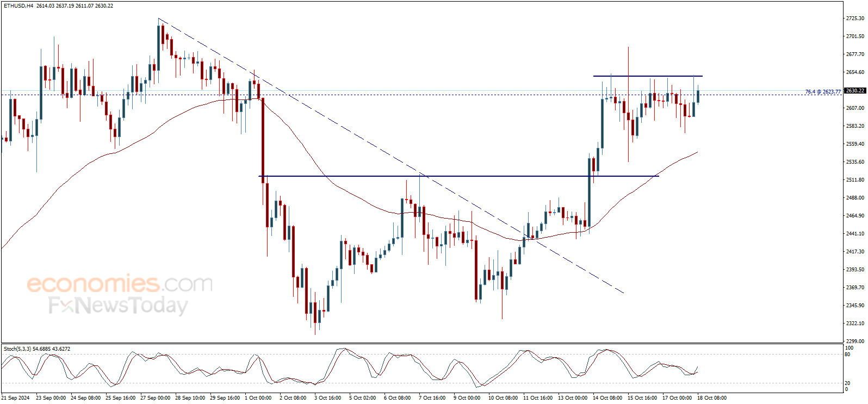The height and width of the screenshot is (404, 868).
Task: Click the 2677.70 price axis label
Action: point(855,54)
